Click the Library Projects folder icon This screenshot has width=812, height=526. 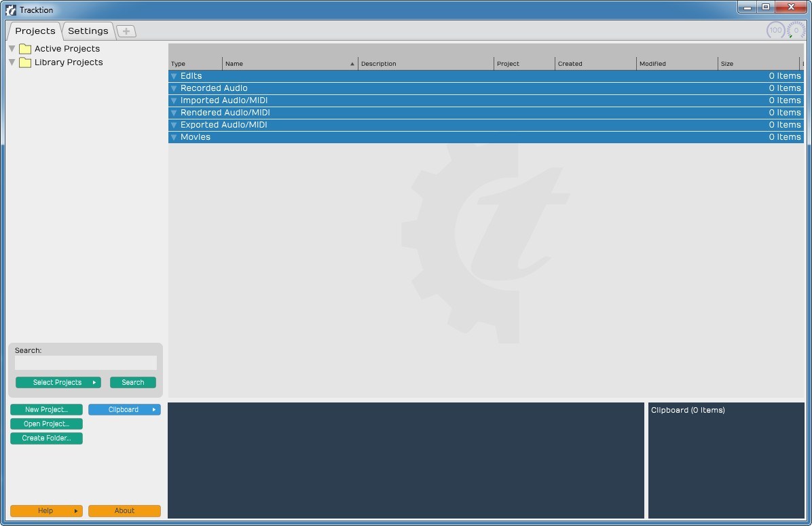(x=25, y=62)
